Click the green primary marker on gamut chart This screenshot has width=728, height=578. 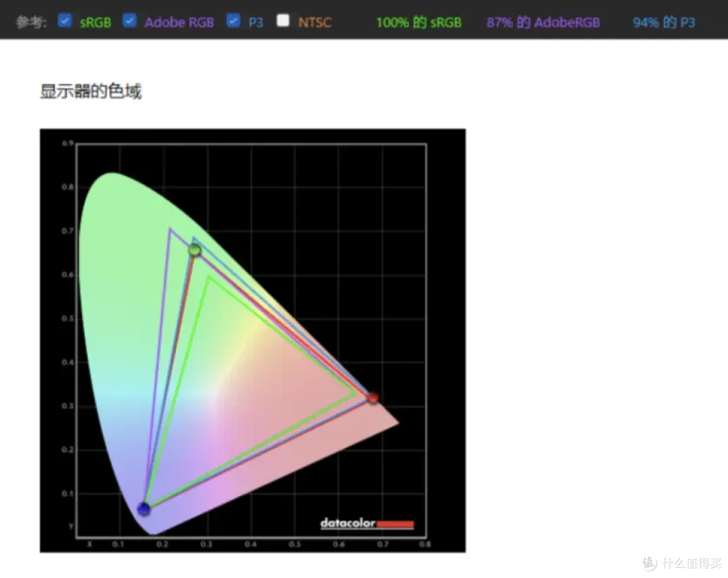pos(195,250)
